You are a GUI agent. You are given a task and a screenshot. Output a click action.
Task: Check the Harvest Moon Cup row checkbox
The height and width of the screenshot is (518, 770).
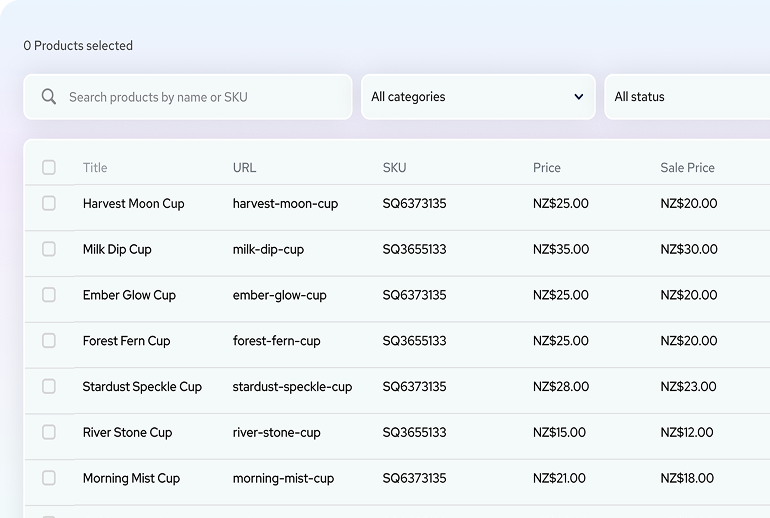pyautogui.click(x=49, y=203)
